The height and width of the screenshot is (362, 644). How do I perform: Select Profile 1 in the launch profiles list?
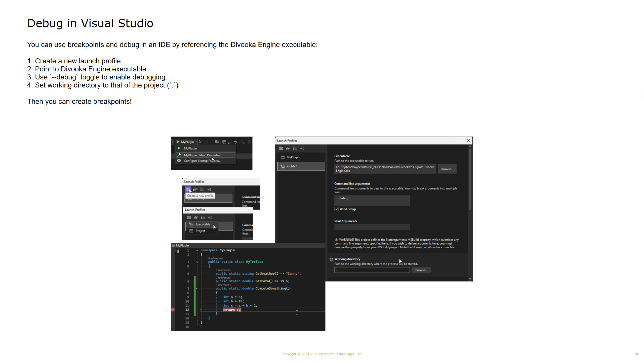[x=301, y=166]
